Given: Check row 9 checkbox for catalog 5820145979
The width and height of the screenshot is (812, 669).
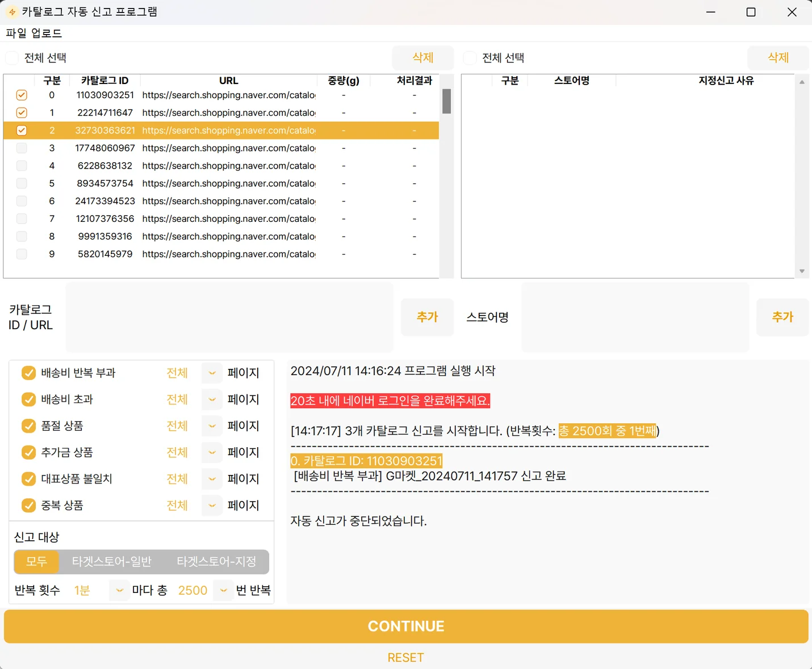Looking at the screenshot, I should [x=22, y=254].
